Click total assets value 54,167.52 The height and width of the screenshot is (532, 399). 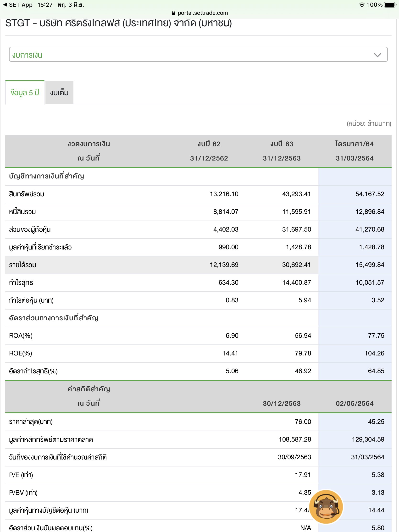coord(370,194)
